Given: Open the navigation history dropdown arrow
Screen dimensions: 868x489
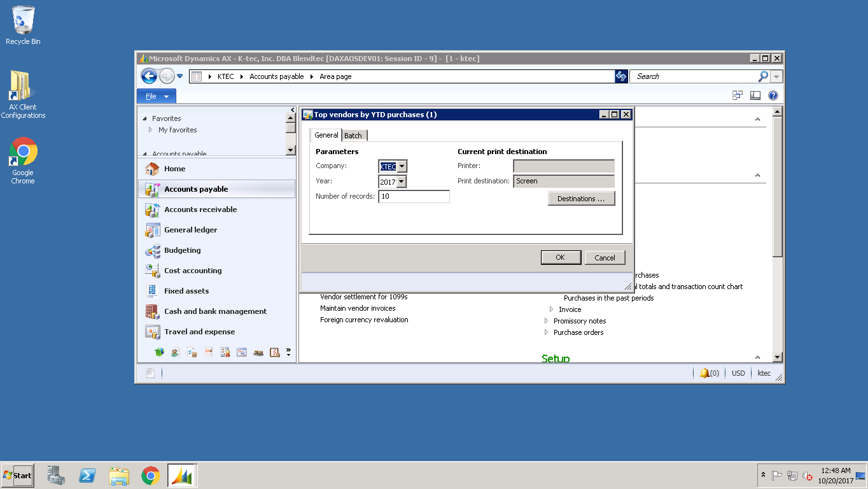Looking at the screenshot, I should (180, 76).
